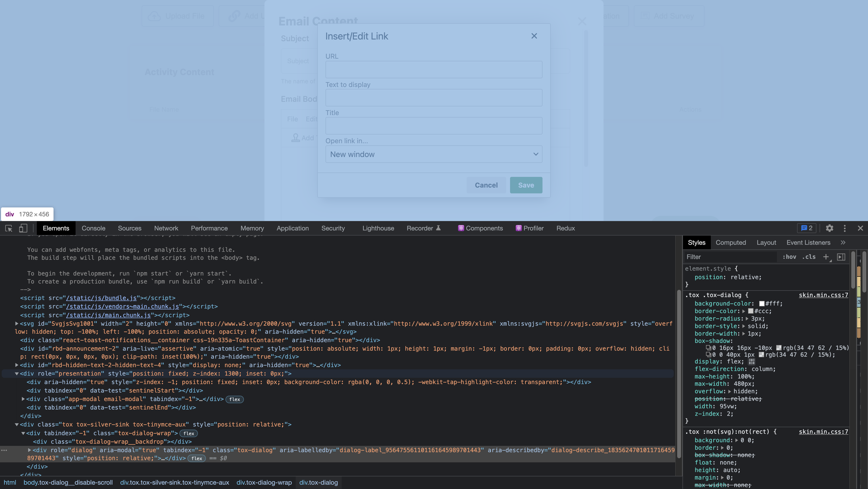Toggle the :hov element state pane
868x489 pixels.
pos(790,257)
